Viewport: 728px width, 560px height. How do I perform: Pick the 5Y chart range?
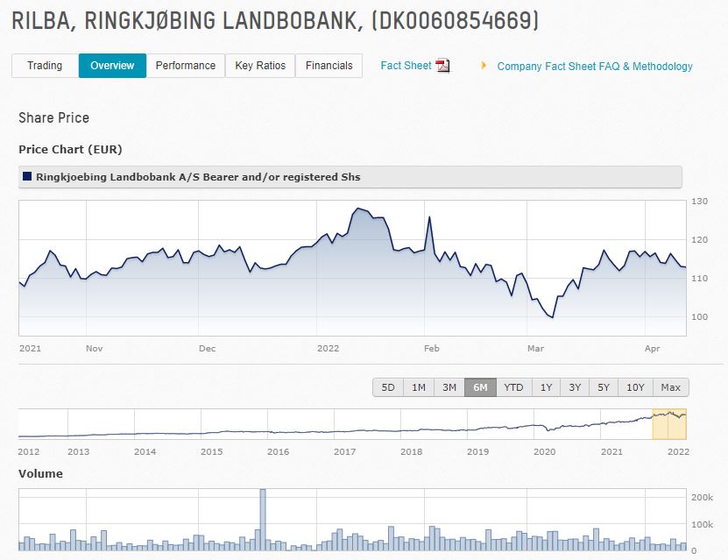pos(603,387)
